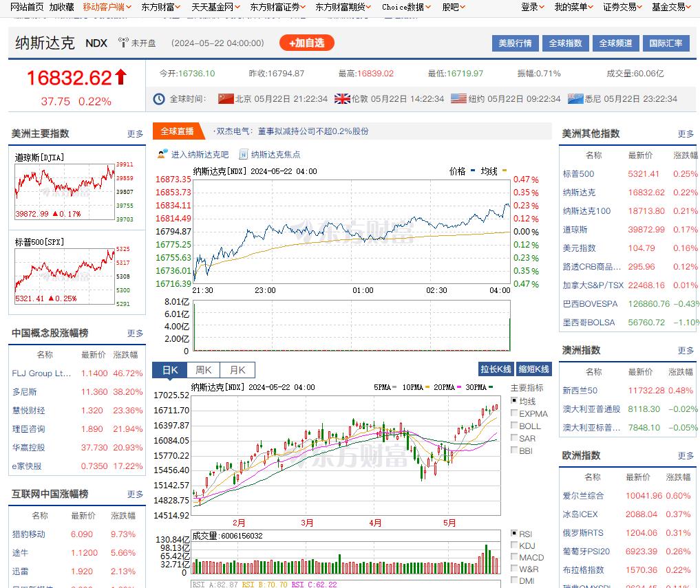700x588 pixels.
Task: Open 更多 beside 欧洲指数
Action: 686,455
